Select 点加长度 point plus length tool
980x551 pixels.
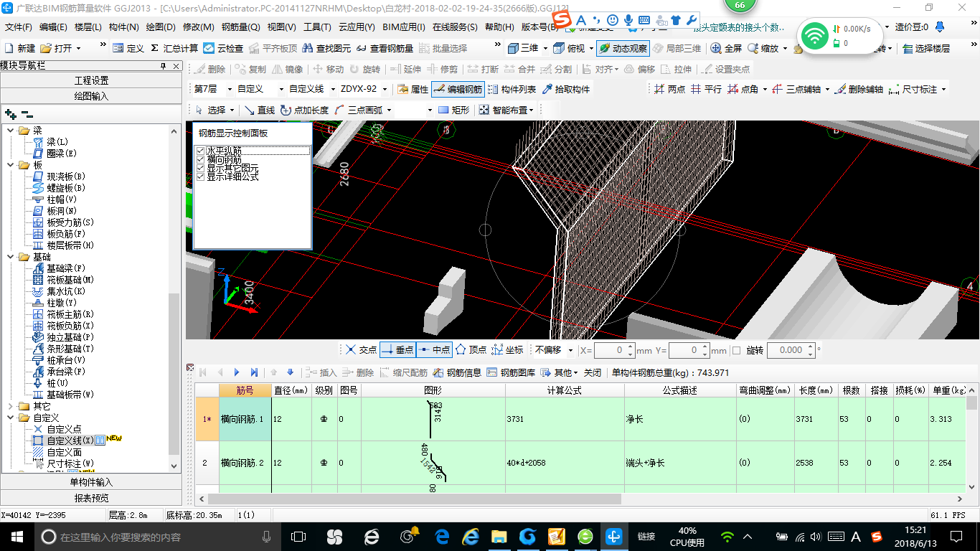point(304,110)
